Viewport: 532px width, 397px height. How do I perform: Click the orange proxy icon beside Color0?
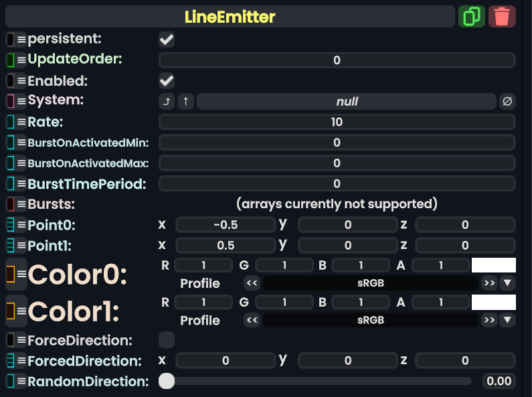coord(11,274)
